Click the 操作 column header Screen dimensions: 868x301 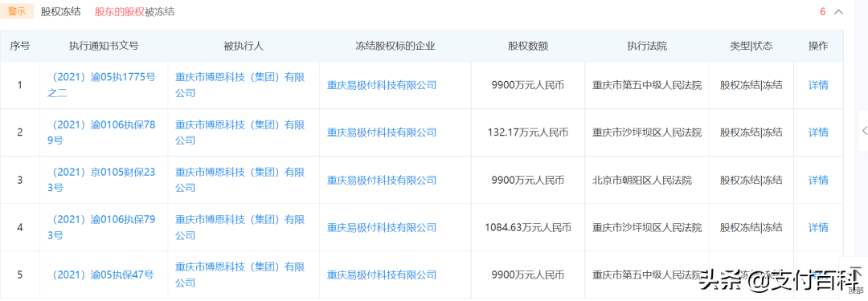[818, 46]
